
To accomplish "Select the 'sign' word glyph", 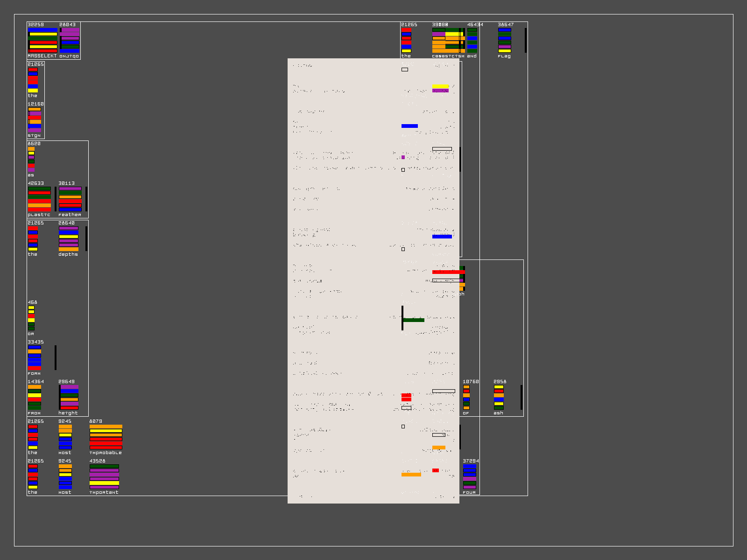I will click(x=35, y=120).
